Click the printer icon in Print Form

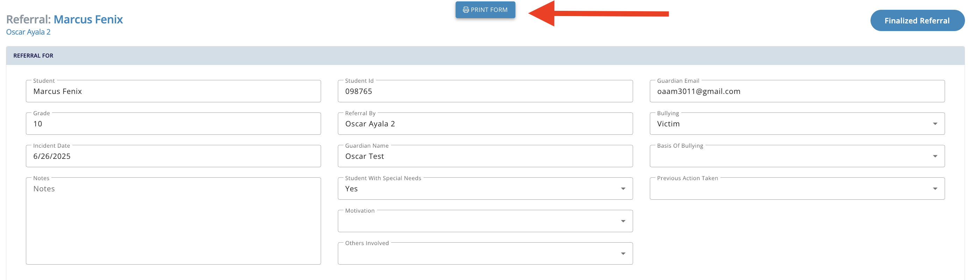(466, 10)
